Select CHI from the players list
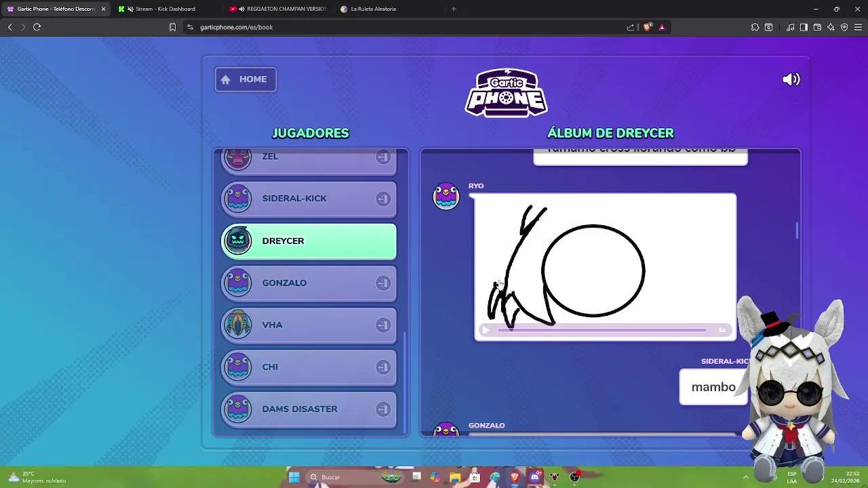868x488 pixels. point(309,367)
